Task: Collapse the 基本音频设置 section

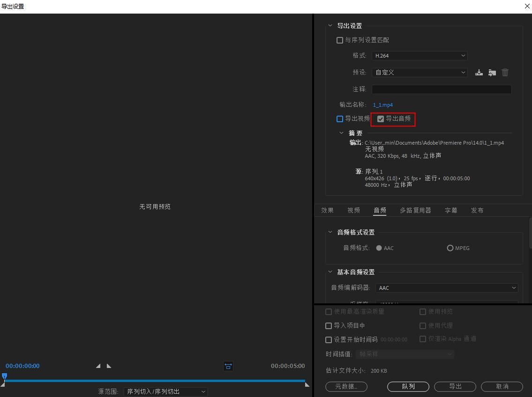Action: click(330, 272)
